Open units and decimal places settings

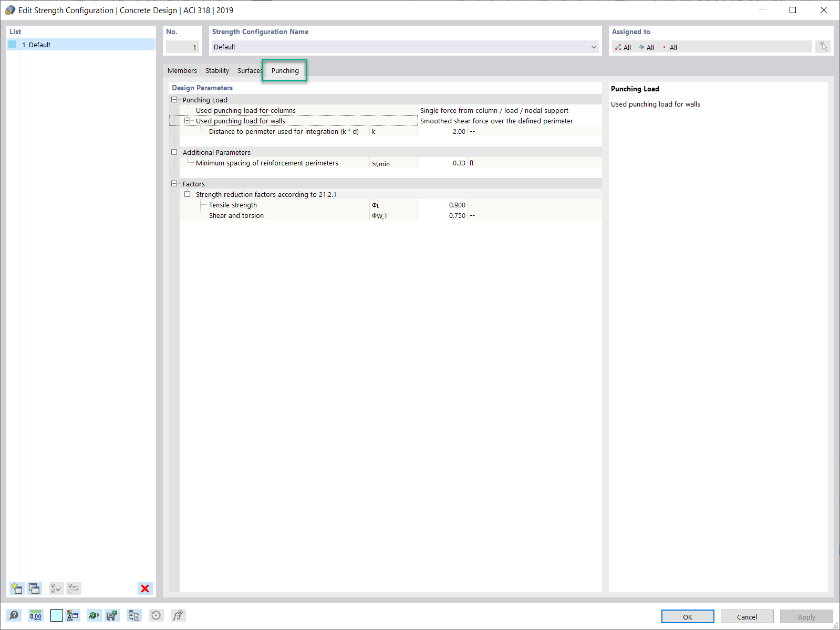tap(36, 615)
